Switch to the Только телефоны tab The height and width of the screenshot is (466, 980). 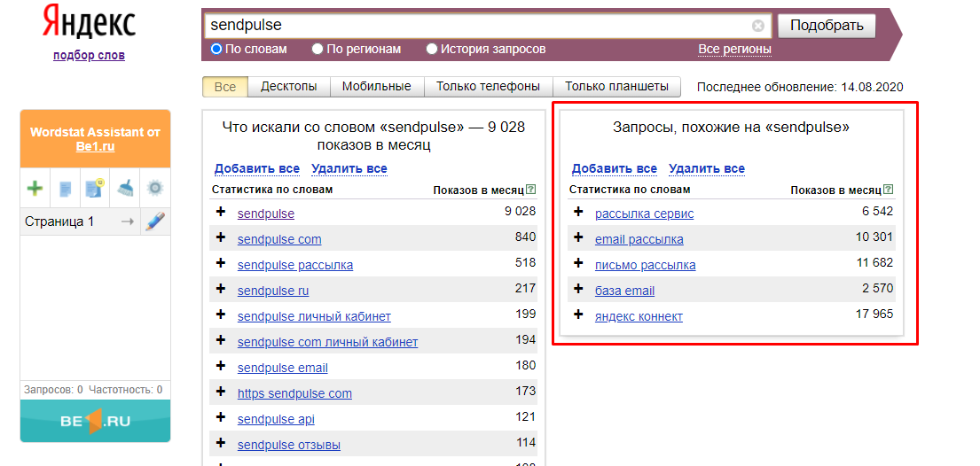tap(488, 87)
